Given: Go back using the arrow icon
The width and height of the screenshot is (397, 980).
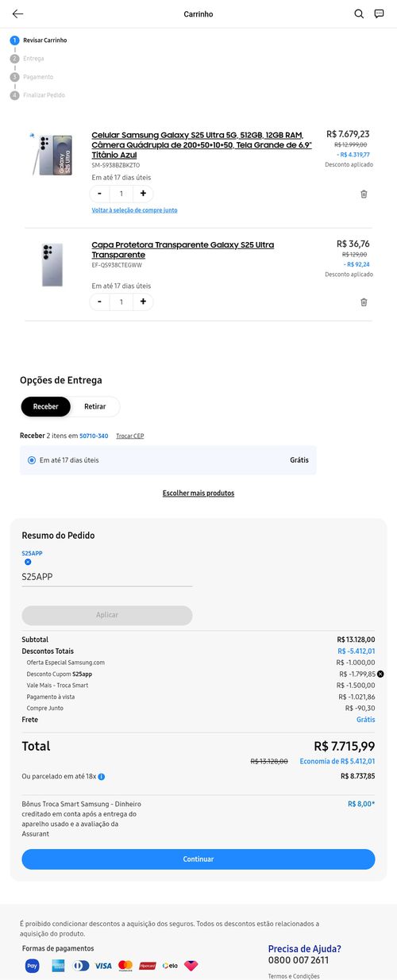Looking at the screenshot, I should (17, 13).
